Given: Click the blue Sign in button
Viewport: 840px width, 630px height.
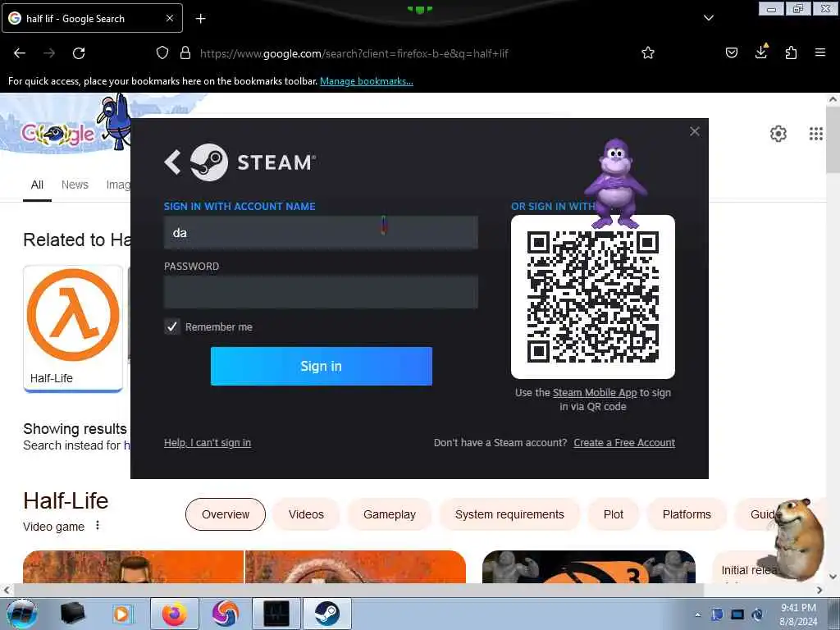Looking at the screenshot, I should (x=321, y=366).
